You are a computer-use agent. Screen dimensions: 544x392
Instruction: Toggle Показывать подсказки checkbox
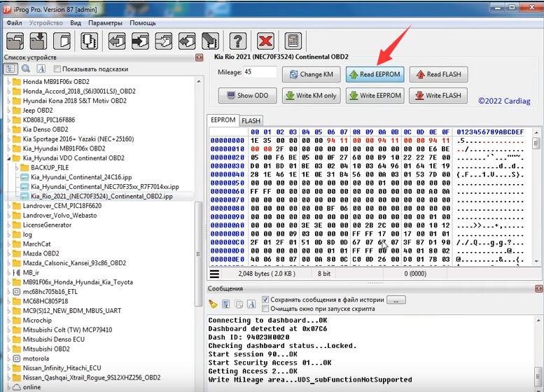pos(57,69)
